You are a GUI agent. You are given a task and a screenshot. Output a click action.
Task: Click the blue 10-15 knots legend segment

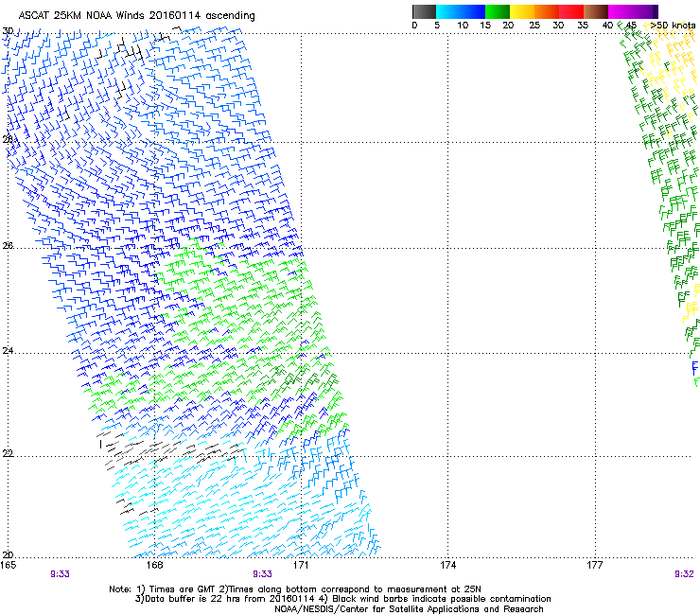473,11
